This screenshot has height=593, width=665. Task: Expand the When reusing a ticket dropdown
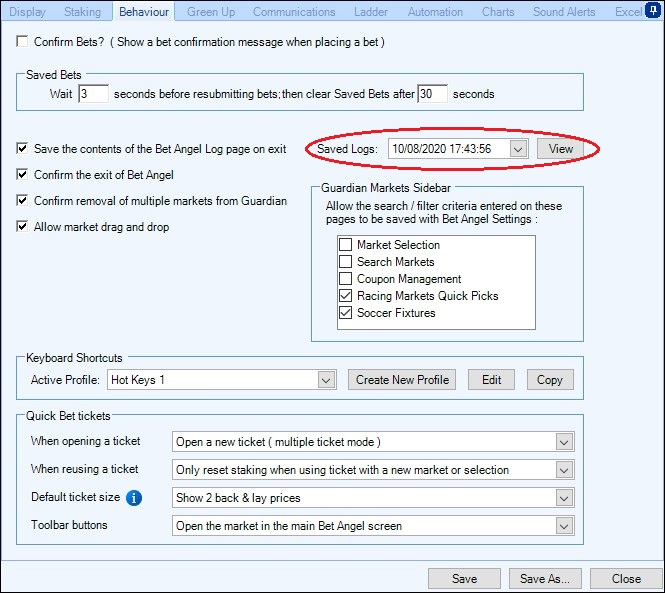coord(564,470)
